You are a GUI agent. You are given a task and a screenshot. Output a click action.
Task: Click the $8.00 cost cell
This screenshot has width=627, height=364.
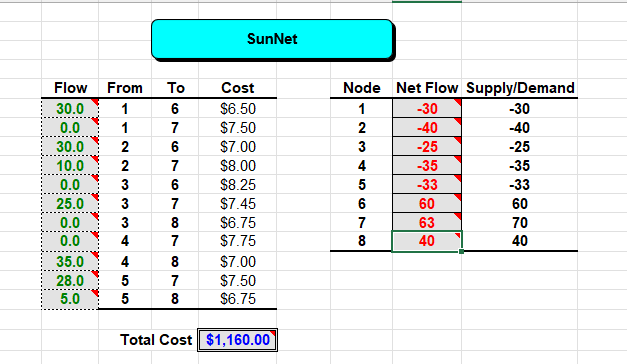[238, 166]
